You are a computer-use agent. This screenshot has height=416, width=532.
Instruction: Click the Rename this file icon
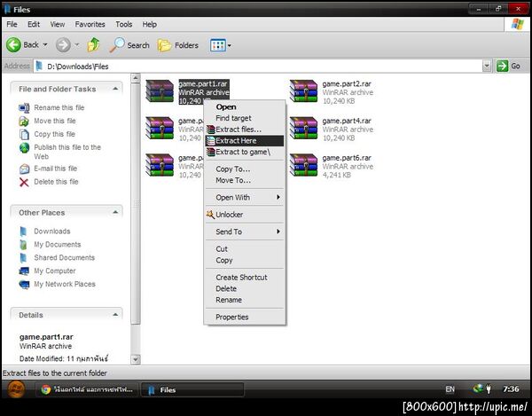(24, 108)
